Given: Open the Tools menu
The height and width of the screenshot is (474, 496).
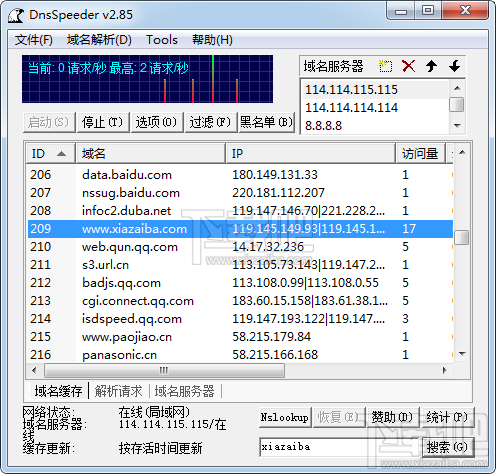Looking at the screenshot, I should tap(162, 40).
